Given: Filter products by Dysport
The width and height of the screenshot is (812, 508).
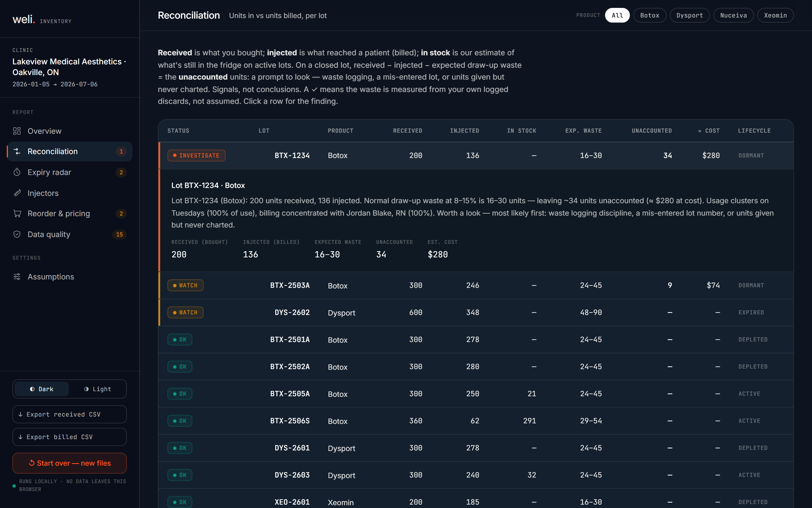Looking at the screenshot, I should pos(690,16).
